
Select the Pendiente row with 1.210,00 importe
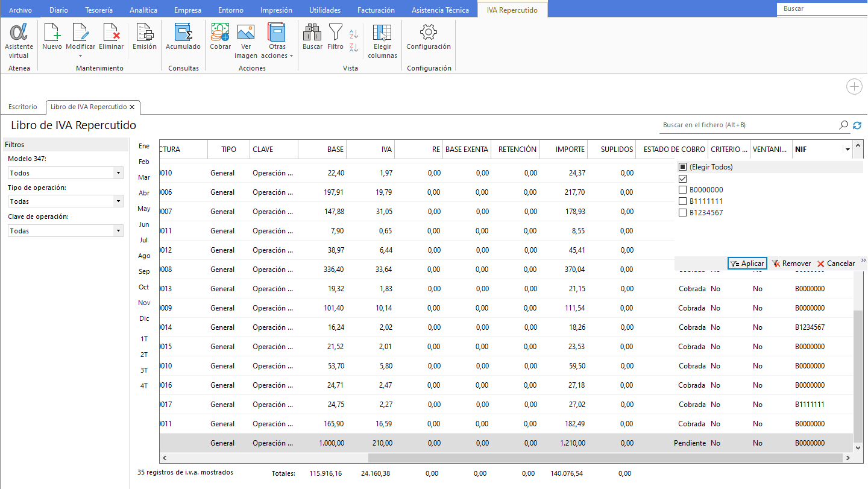(x=506, y=443)
